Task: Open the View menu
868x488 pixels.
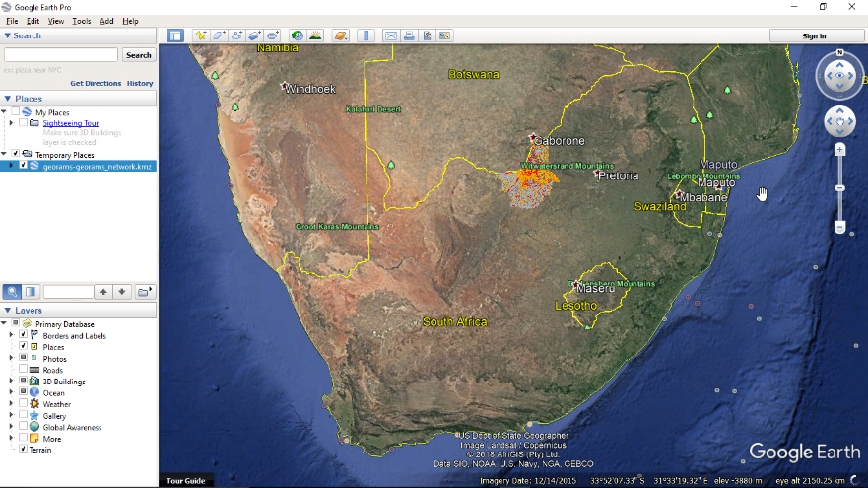Action: pos(55,21)
